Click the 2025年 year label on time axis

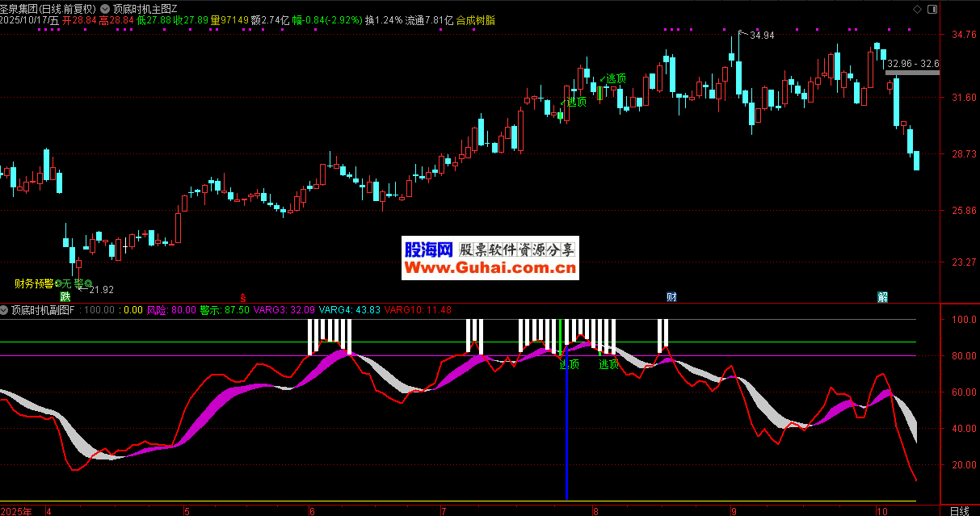point(17,510)
